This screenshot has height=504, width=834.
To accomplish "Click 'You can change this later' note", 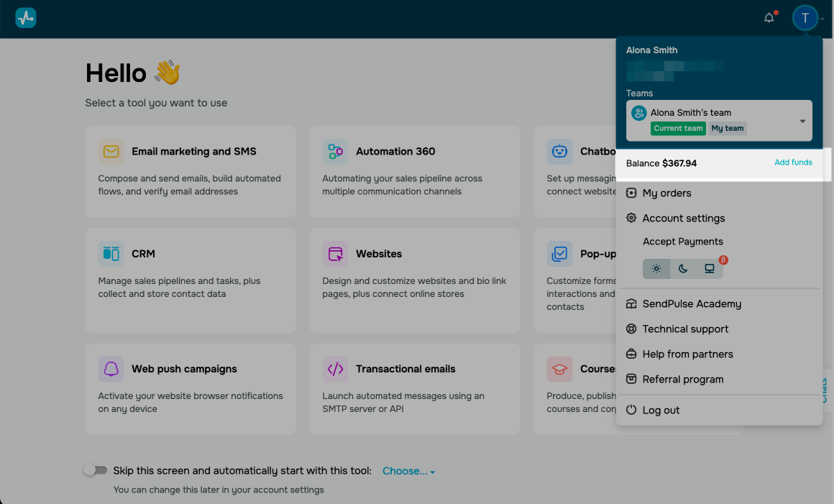I will 219,490.
